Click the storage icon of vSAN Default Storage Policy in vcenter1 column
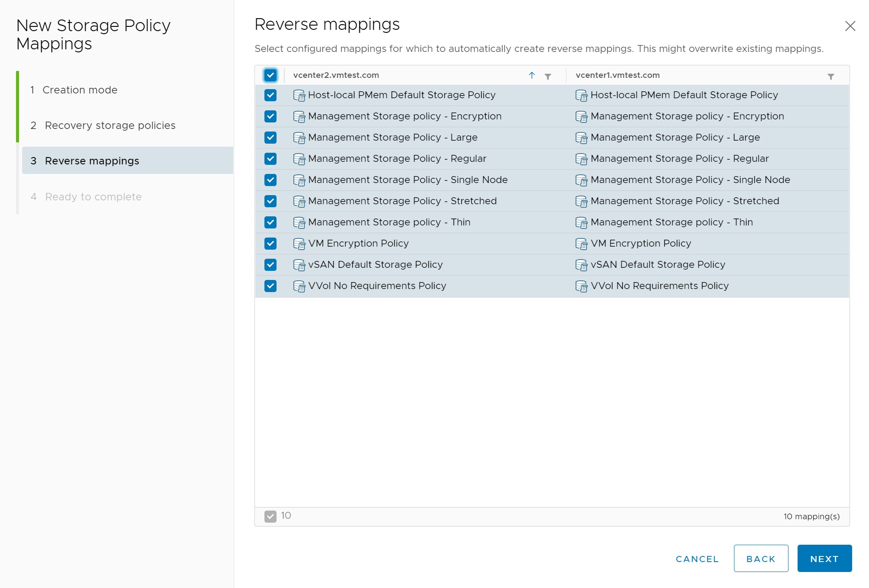Screen dimensions: 869x588 pos(581,265)
